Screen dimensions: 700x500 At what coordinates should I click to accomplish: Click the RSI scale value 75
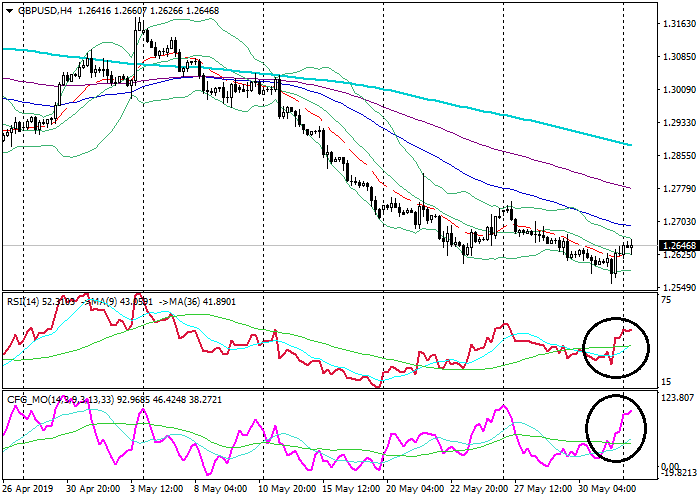coord(666,300)
